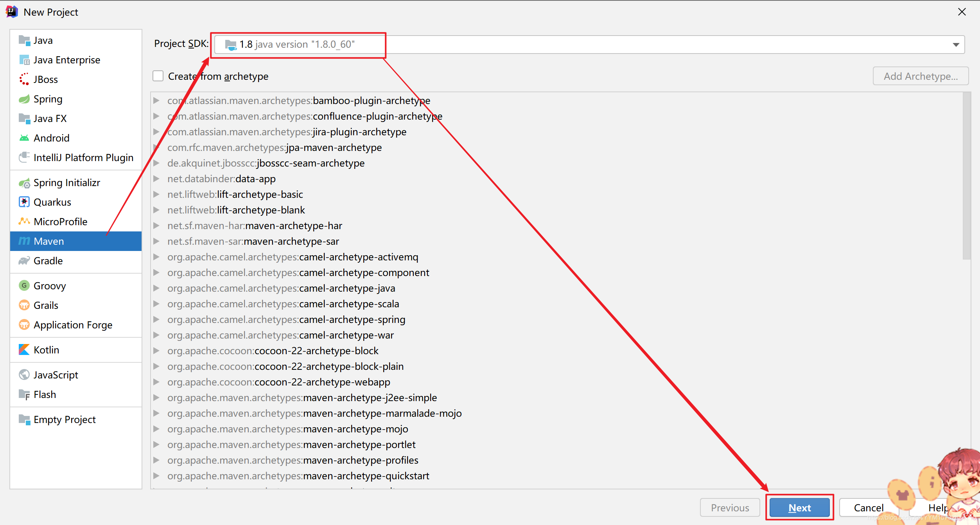Select jpa-maven-archetype row
This screenshot has height=525, width=980.
click(x=557, y=147)
